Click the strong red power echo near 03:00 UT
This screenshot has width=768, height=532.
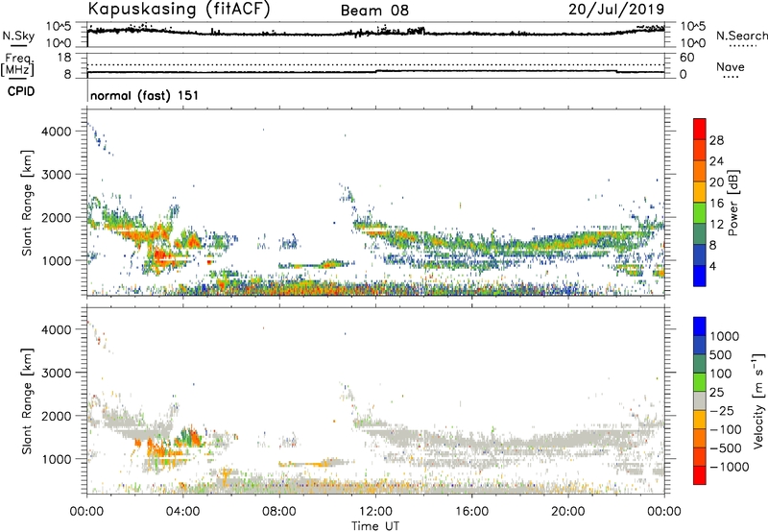(x=160, y=255)
